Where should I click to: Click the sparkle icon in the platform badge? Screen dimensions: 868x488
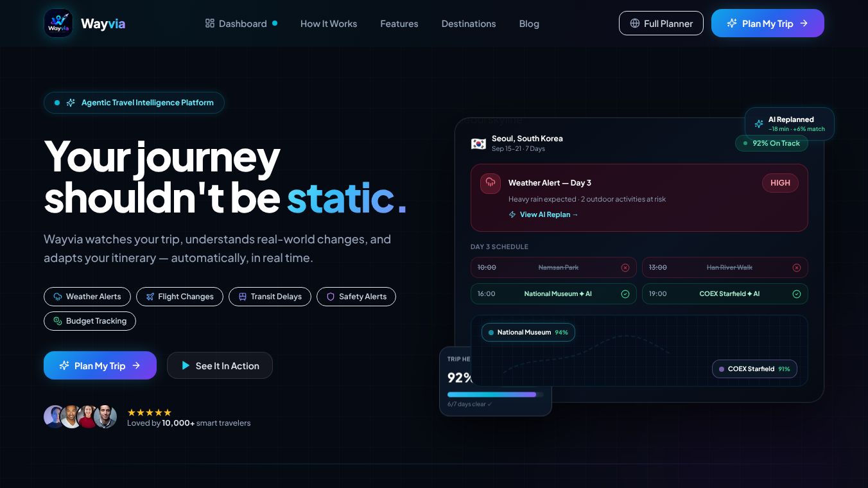[71, 103]
